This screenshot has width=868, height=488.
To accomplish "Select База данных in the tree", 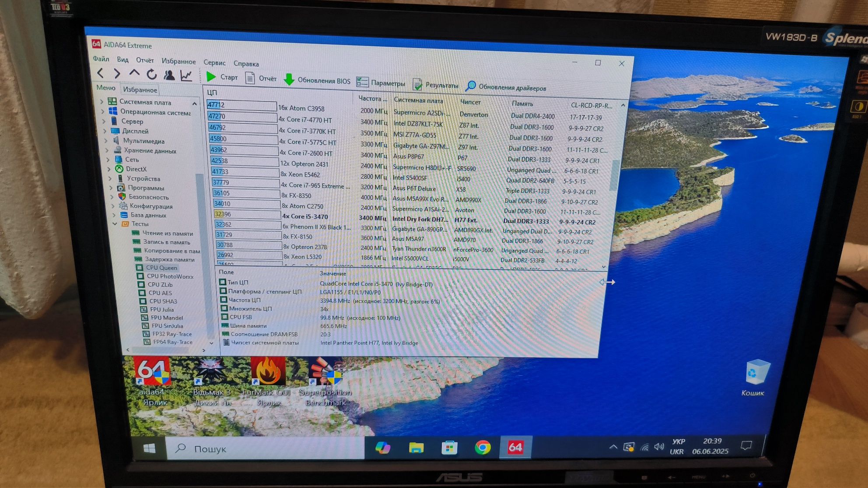I will pyautogui.click(x=148, y=215).
